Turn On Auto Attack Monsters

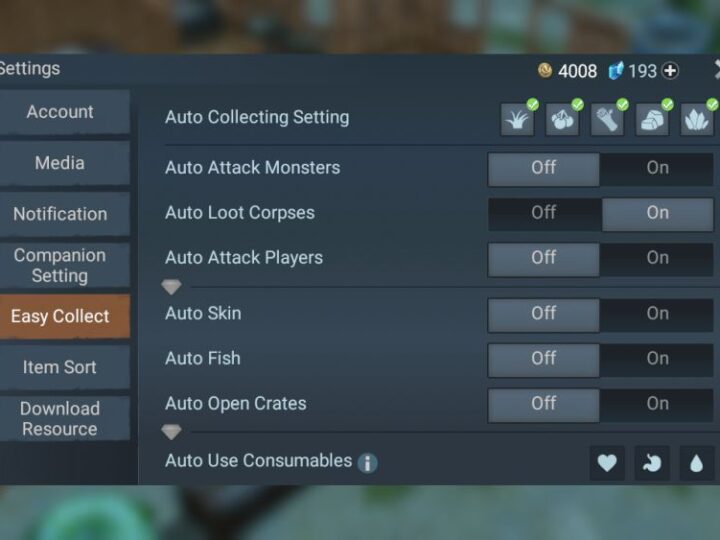[x=657, y=169]
